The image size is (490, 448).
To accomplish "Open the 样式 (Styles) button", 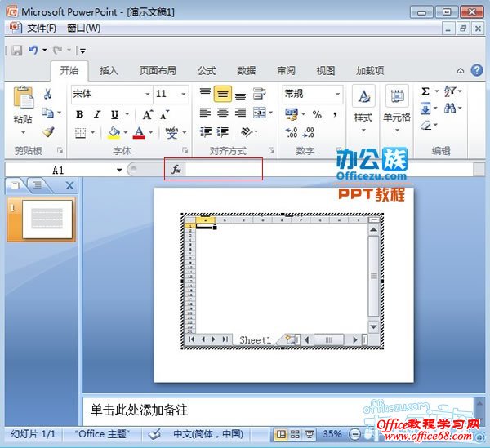I will (x=363, y=104).
